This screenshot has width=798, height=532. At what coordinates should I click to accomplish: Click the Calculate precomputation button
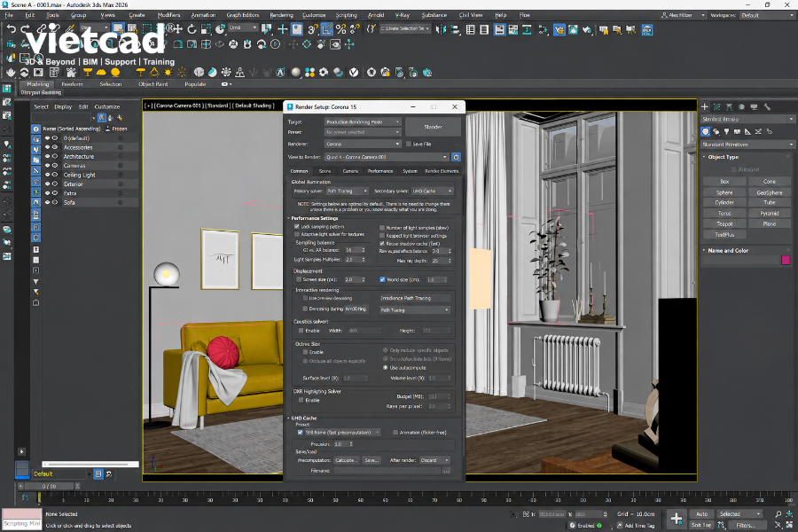coord(346,460)
